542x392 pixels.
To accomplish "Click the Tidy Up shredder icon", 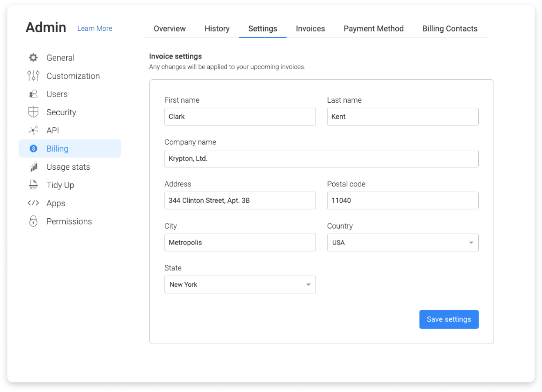I will (x=33, y=185).
